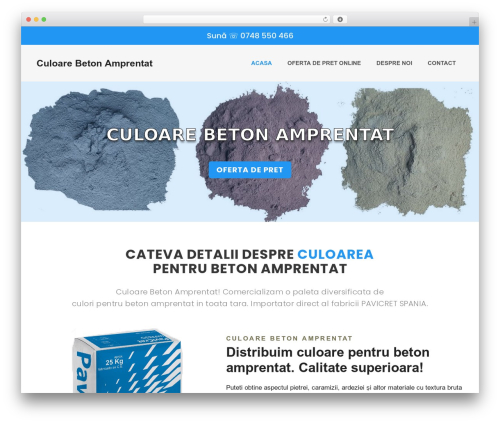Click the blue powder pigment image
500x423 pixels.
(x=101, y=150)
